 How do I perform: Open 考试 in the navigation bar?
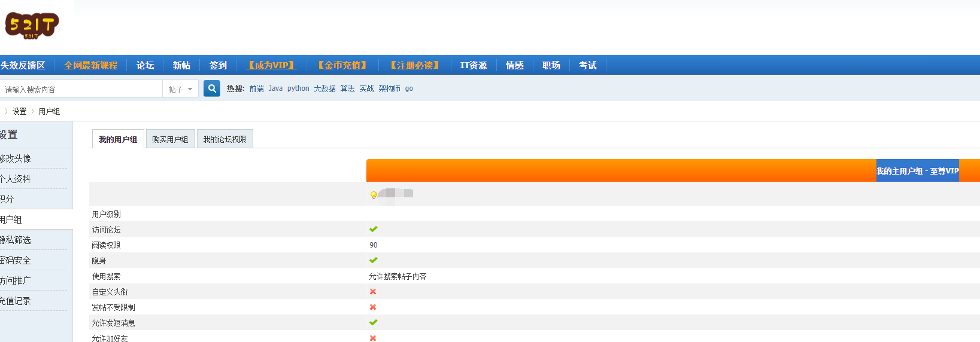click(x=588, y=65)
